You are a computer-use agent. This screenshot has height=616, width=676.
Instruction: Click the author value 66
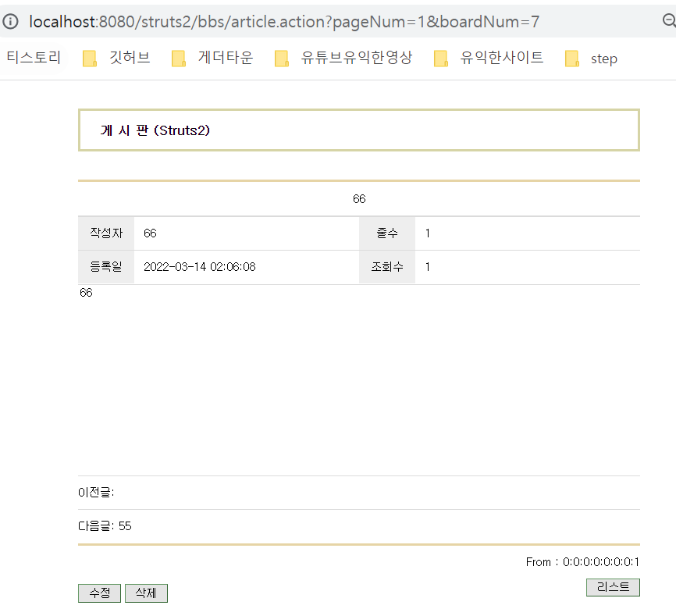pos(150,233)
